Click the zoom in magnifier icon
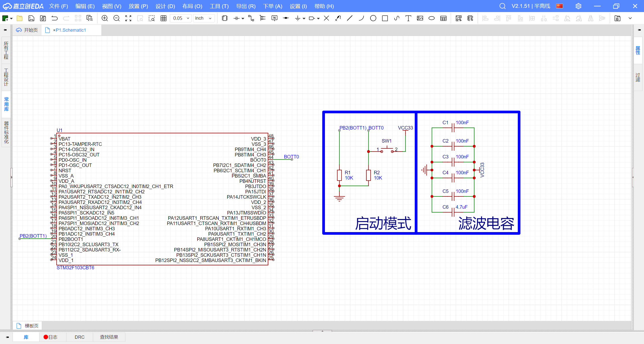This screenshot has height=344, width=644. coord(104,18)
